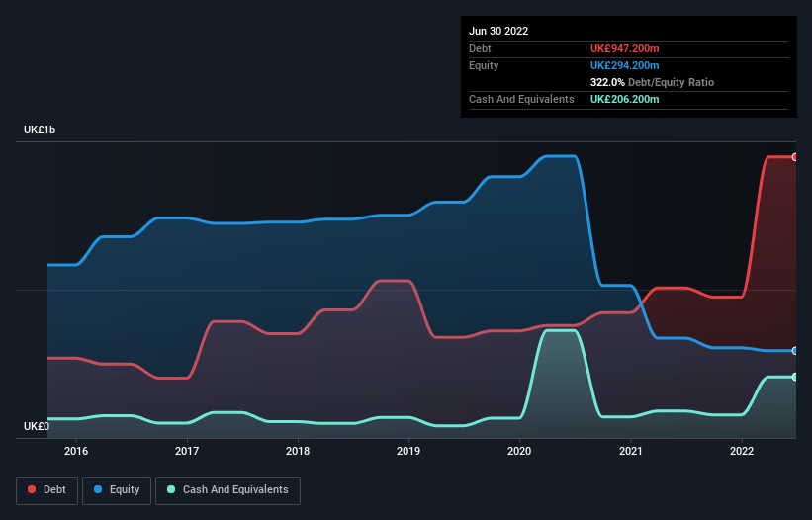Click the teal Cash endpoint marker

pos(795,377)
